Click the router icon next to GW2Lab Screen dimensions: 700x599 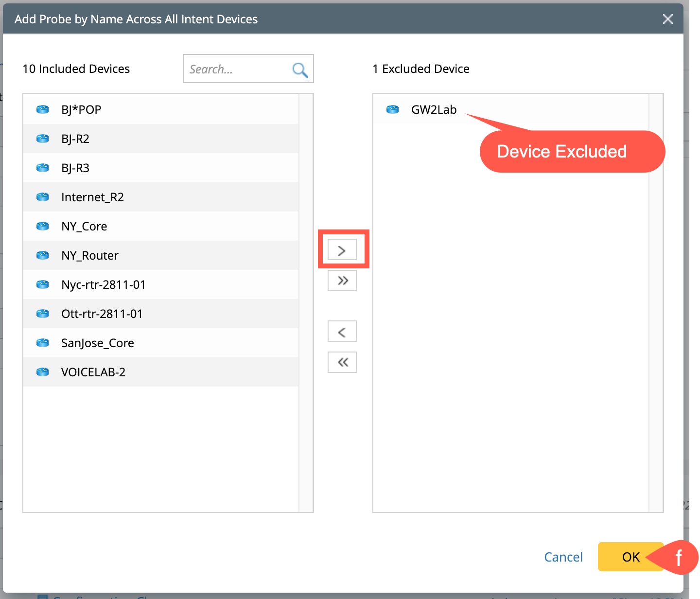tap(392, 109)
